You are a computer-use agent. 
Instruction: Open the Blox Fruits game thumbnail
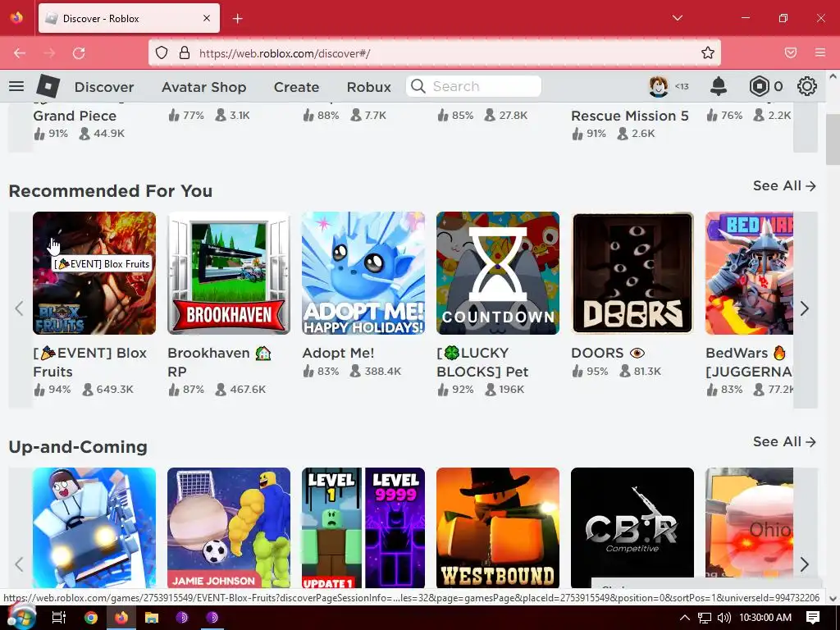94,273
